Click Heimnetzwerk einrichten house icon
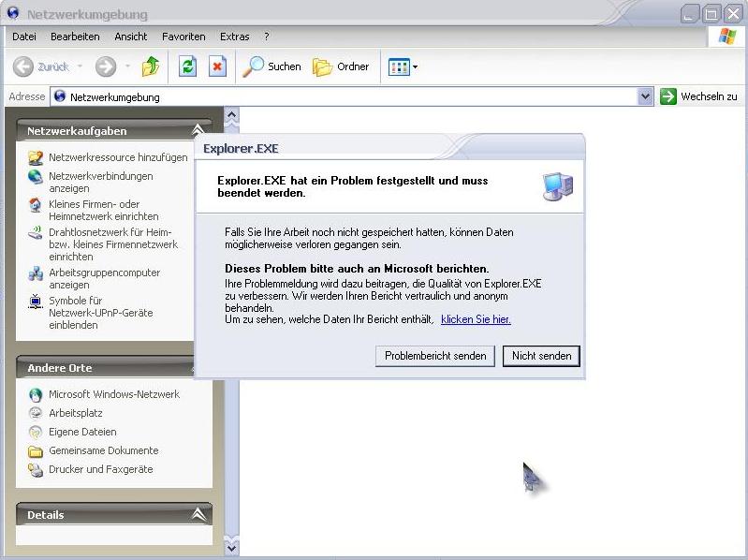 36,205
